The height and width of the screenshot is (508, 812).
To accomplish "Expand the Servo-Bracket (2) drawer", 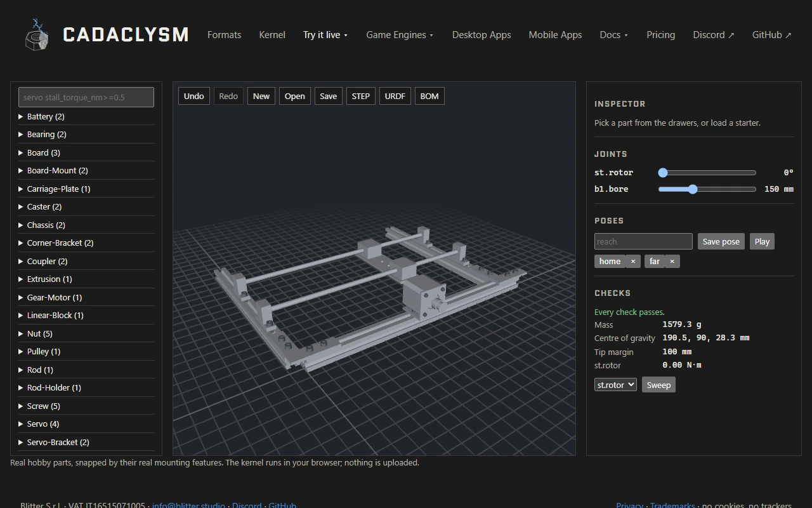I will coord(86,442).
